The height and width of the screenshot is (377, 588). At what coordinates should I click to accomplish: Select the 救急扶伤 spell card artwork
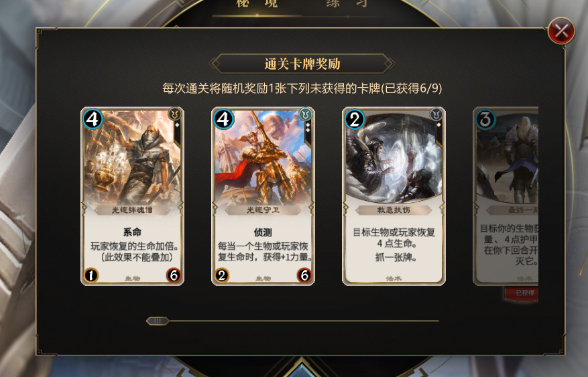click(x=394, y=157)
